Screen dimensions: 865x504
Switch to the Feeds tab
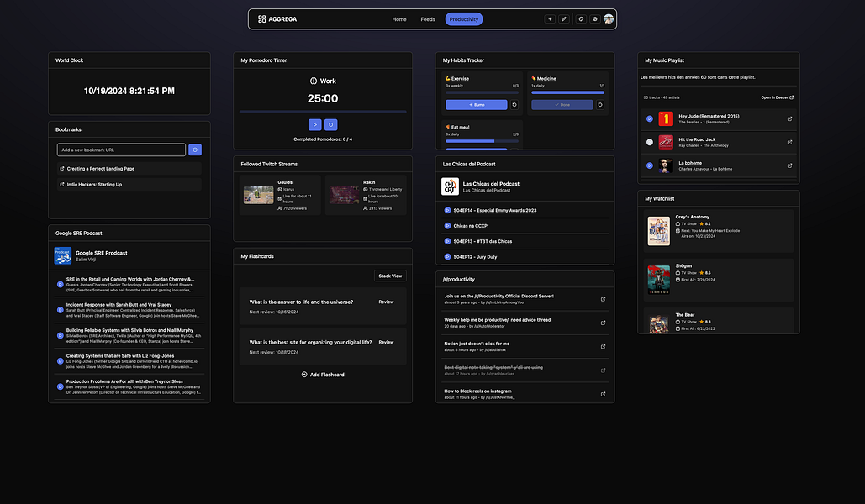(428, 19)
